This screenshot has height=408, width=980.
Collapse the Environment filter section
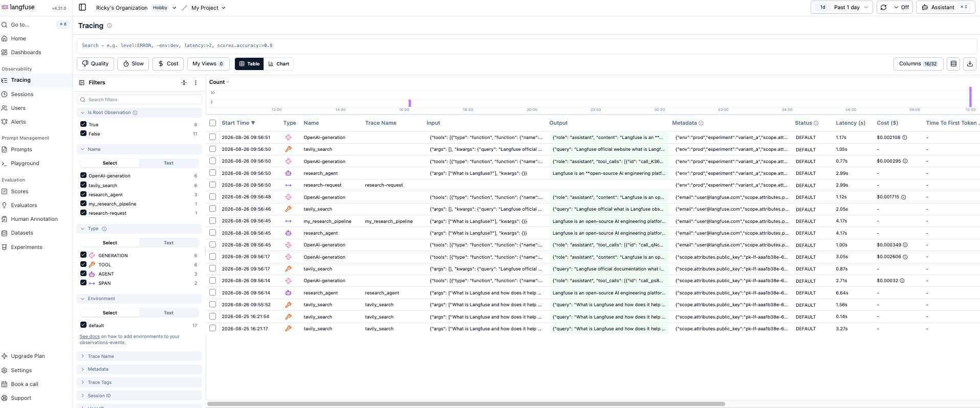140,299
